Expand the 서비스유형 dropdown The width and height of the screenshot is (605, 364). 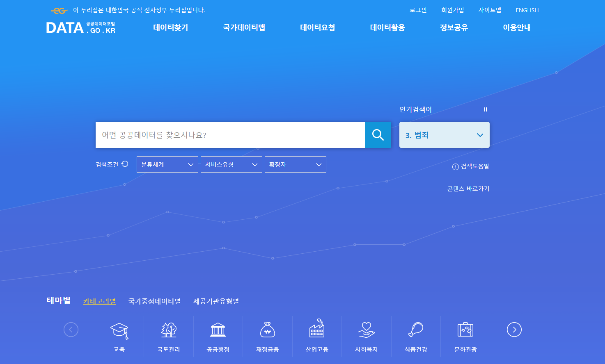tap(231, 164)
